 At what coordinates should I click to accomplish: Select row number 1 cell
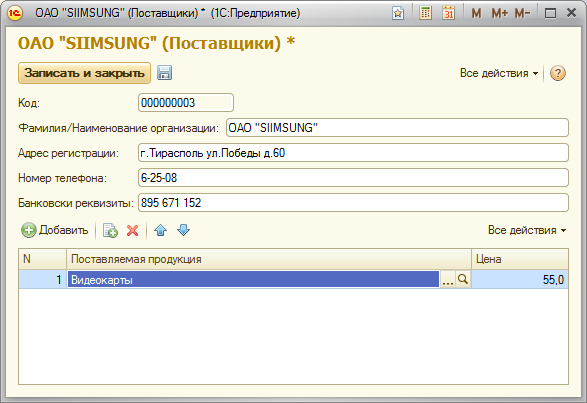(x=42, y=279)
